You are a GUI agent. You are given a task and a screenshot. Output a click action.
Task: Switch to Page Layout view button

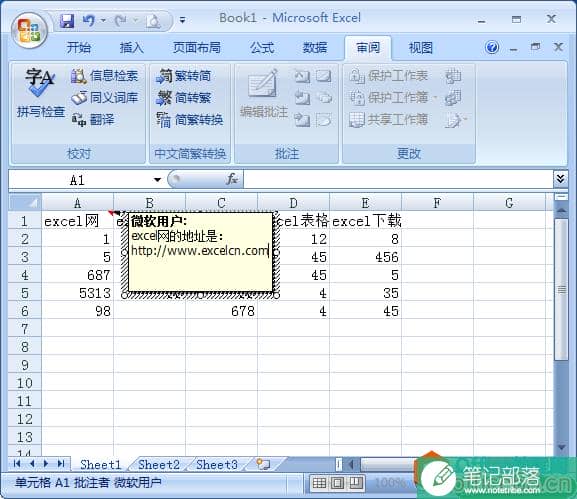pyautogui.click(x=337, y=483)
